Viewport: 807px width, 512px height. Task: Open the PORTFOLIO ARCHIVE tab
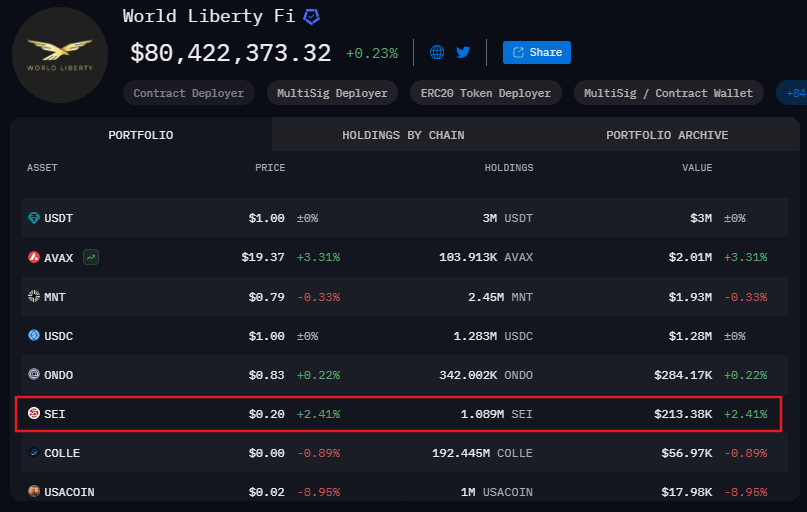[667, 135]
